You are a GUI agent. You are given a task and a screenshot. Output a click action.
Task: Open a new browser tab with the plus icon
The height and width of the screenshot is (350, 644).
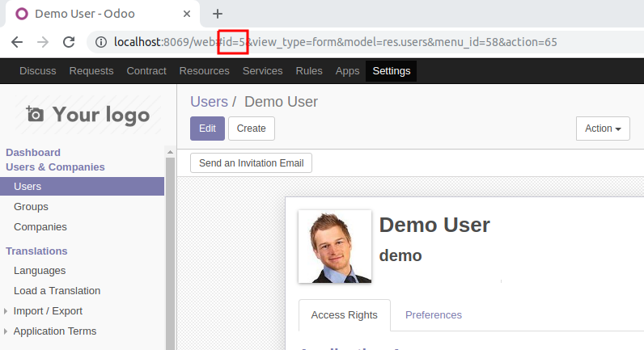[218, 14]
